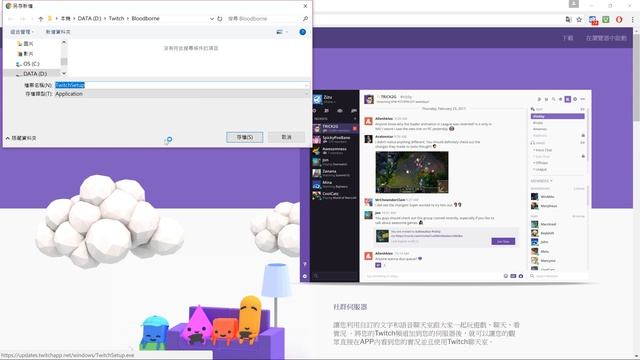Select DATA (D:) in the address breadcrumb
This screenshot has width=640, height=360.
[x=89, y=18]
